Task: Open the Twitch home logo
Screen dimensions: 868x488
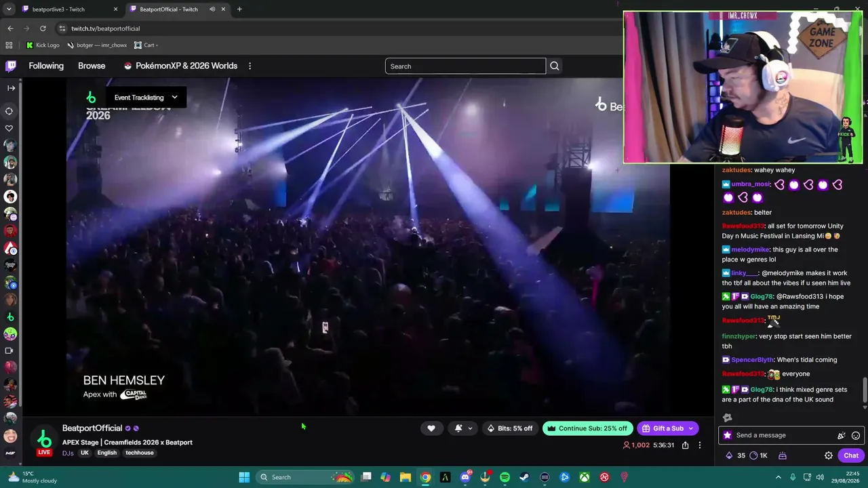Action: pyautogui.click(x=11, y=66)
